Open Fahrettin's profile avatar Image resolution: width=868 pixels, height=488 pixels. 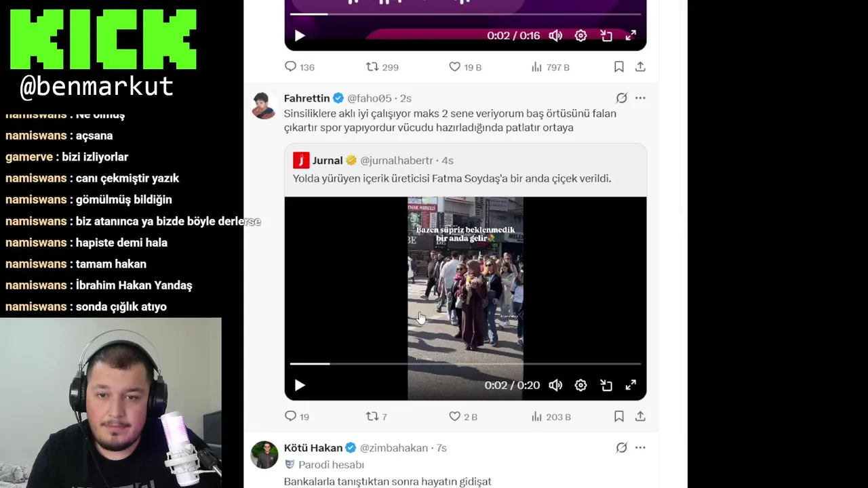point(264,105)
